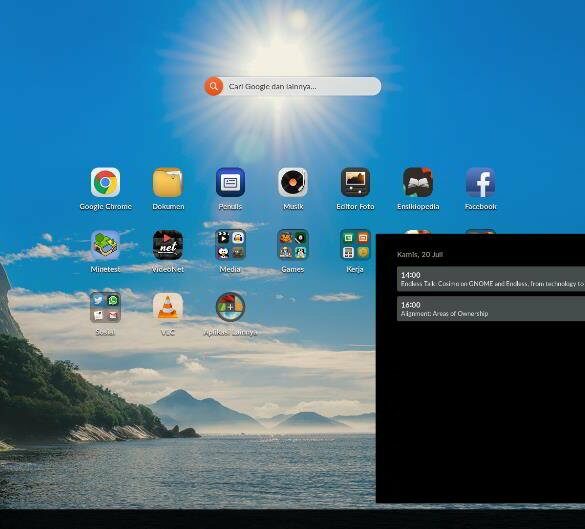The image size is (585, 529).
Task: Launch Editor Foto app
Action: pyautogui.click(x=355, y=182)
